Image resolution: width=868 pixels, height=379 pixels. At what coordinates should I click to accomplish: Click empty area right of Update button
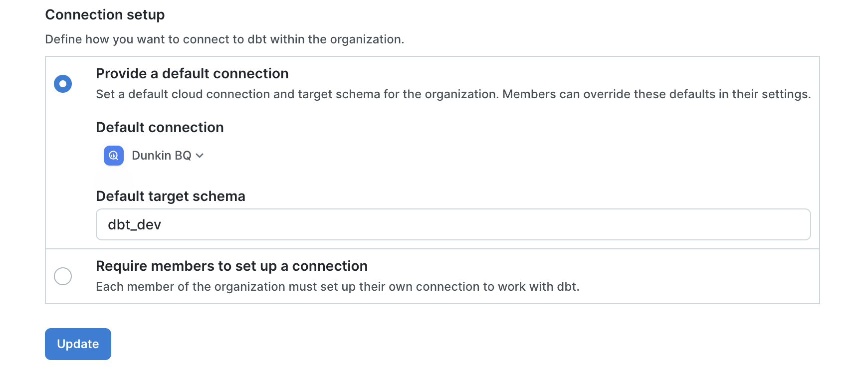(x=349, y=344)
